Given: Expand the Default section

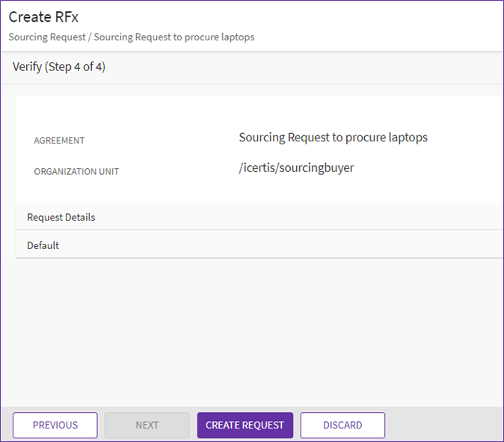Looking at the screenshot, I should tap(43, 245).
